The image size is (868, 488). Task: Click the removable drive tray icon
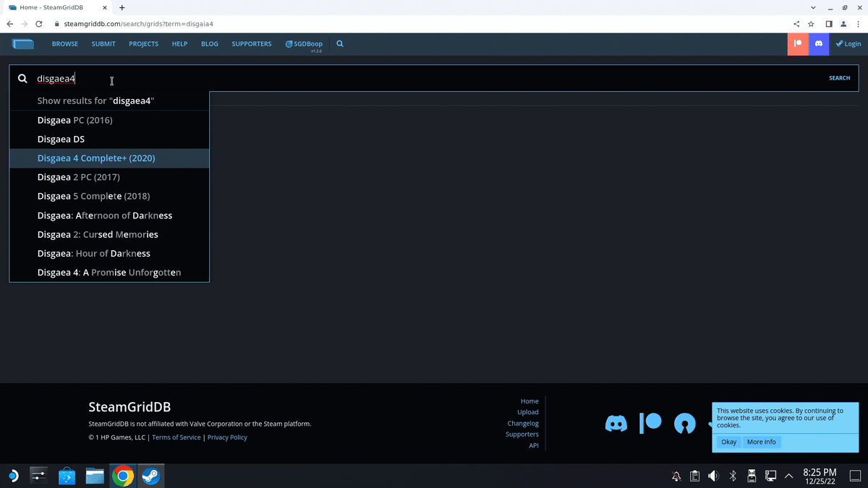[752, 476]
